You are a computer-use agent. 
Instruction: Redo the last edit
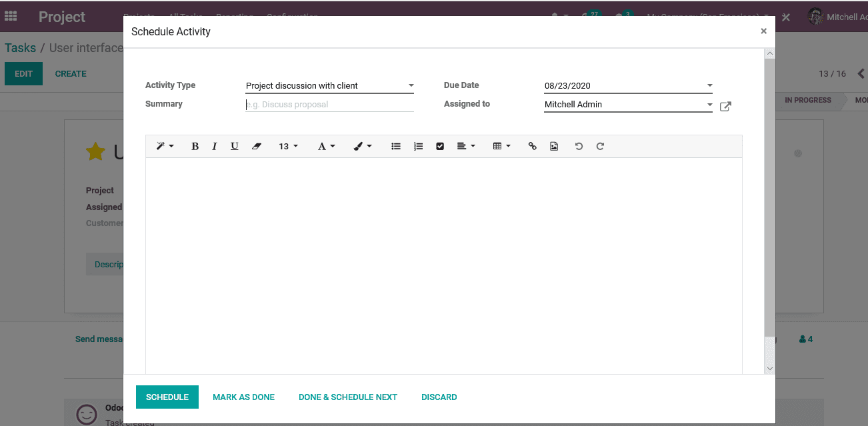pos(600,146)
